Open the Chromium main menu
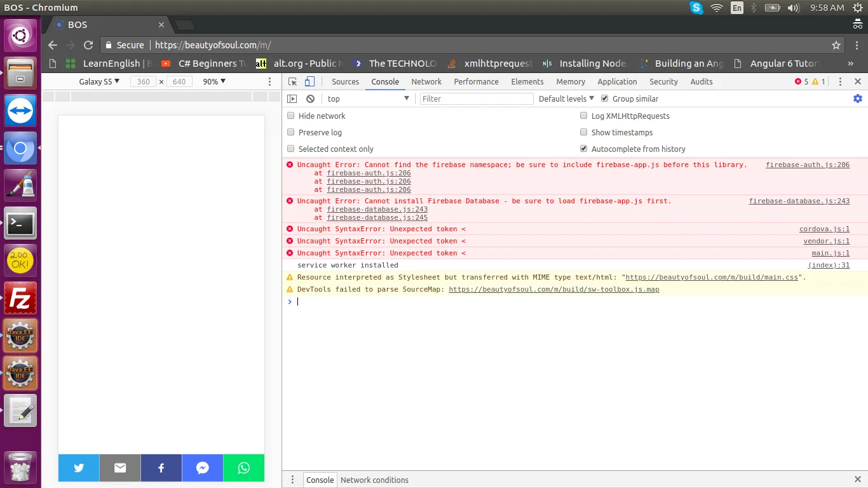This screenshot has width=868, height=488. click(x=858, y=45)
